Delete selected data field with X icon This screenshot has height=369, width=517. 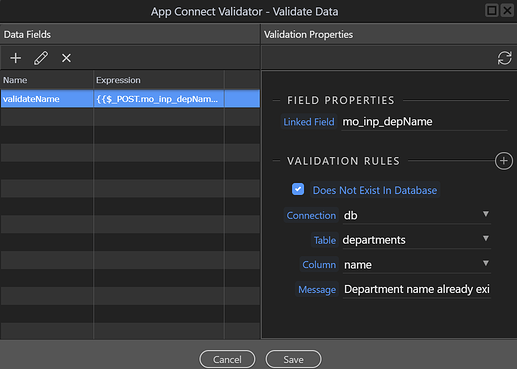pyautogui.click(x=66, y=58)
